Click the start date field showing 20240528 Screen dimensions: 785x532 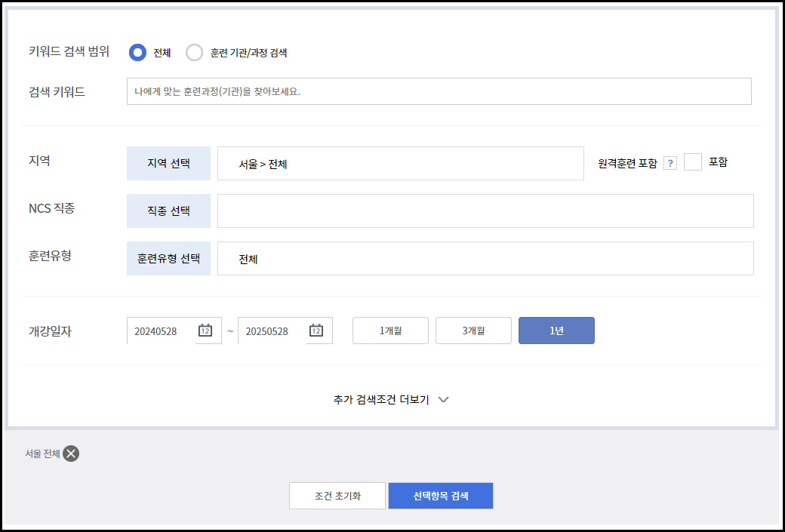pyautogui.click(x=162, y=330)
